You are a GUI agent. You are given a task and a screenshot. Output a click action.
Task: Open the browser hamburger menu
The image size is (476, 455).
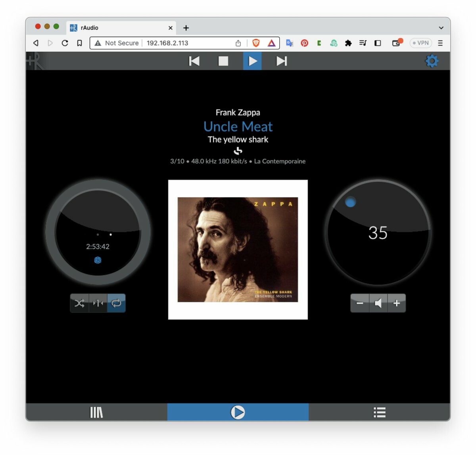(440, 43)
